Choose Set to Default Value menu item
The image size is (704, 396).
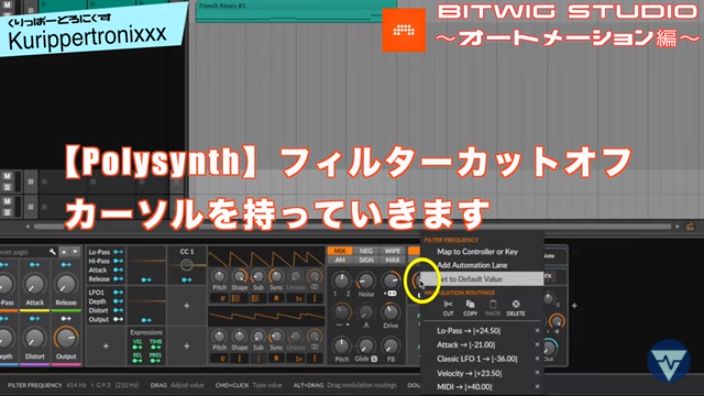tap(483, 279)
